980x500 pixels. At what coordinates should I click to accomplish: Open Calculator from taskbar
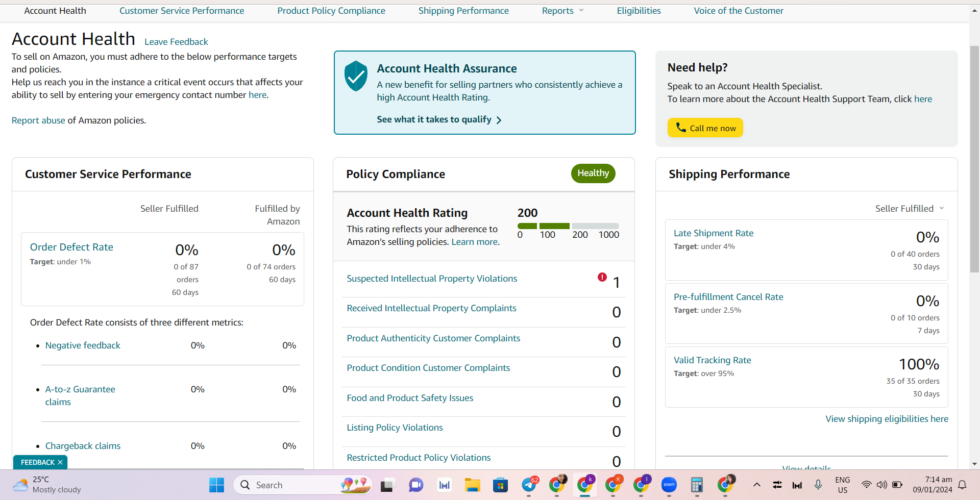pyautogui.click(x=697, y=485)
